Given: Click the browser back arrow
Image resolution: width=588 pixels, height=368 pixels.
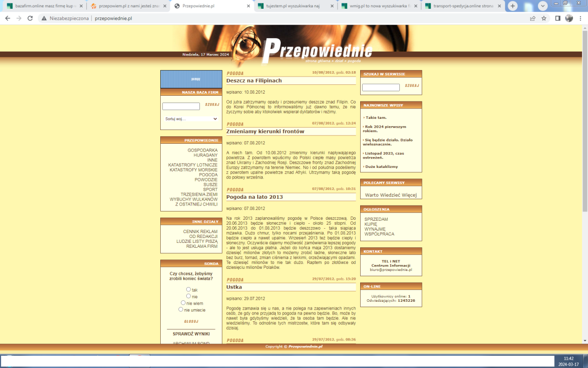Looking at the screenshot, I should point(7,18).
